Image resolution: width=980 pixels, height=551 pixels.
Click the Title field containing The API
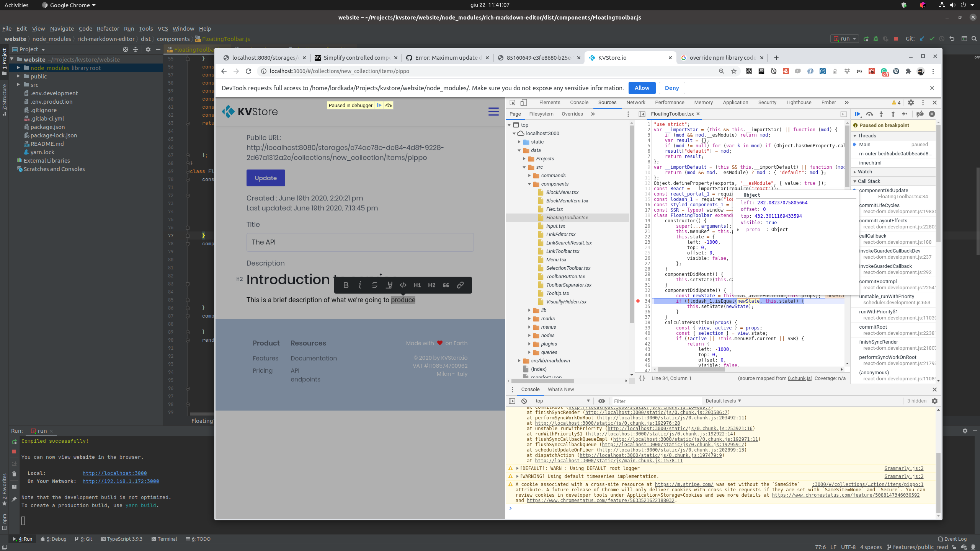[360, 242]
